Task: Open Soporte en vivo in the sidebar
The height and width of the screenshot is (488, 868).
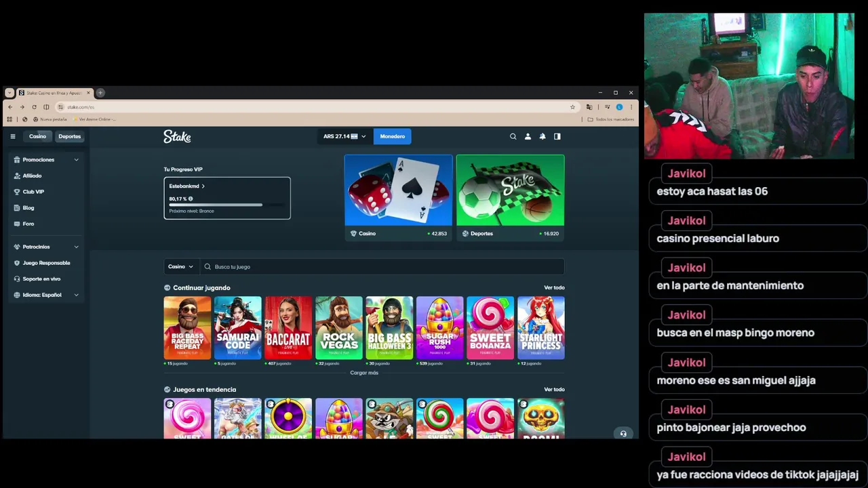Action: (45, 279)
